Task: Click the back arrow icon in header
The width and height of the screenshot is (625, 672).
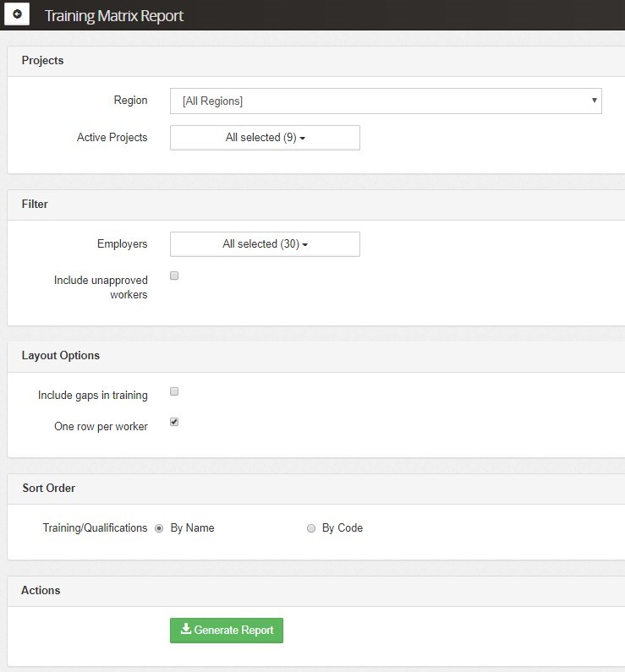Action: pyautogui.click(x=17, y=15)
